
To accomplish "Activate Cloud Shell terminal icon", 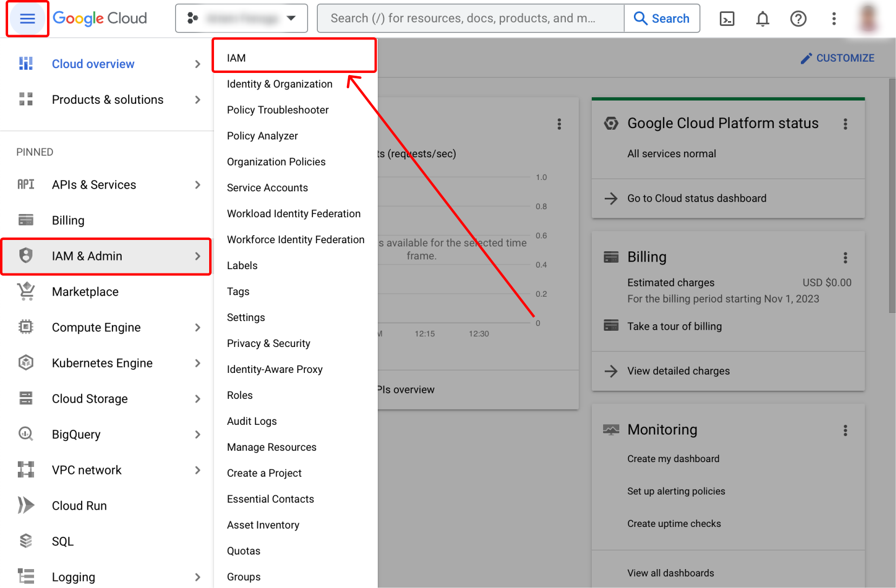I will pyautogui.click(x=727, y=19).
